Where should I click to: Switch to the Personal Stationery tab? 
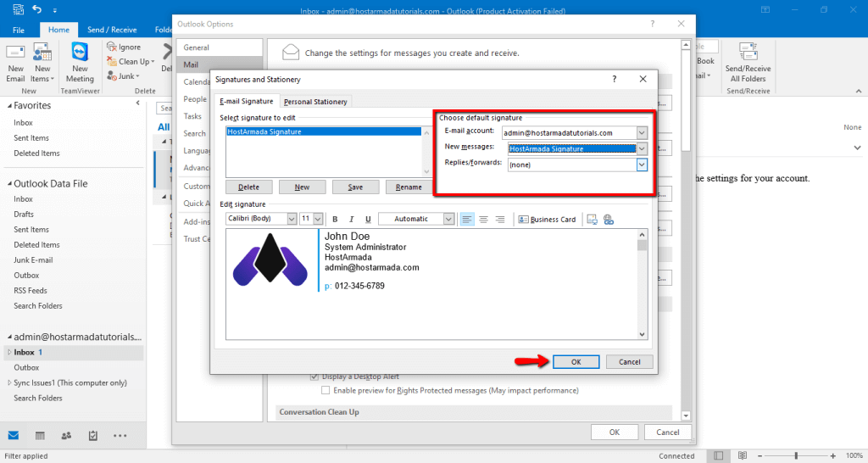315,102
